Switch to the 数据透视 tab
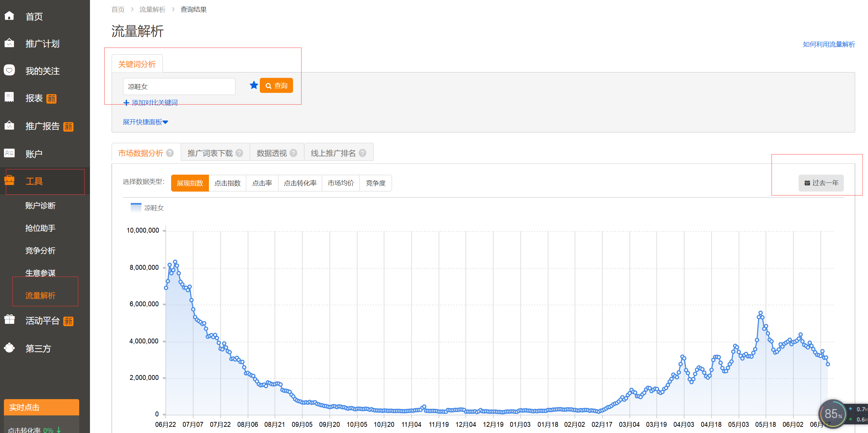This screenshot has width=868, height=433. [272, 153]
